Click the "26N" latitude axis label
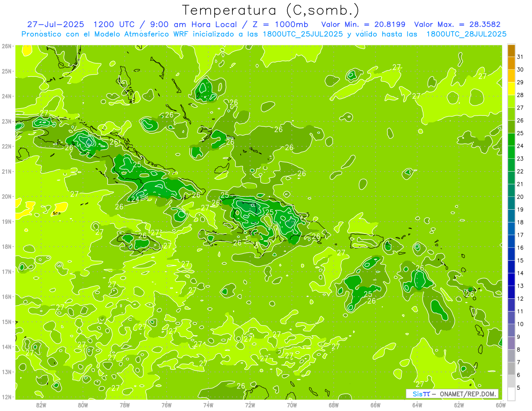Screen dimensions: 532x411 point(7,46)
